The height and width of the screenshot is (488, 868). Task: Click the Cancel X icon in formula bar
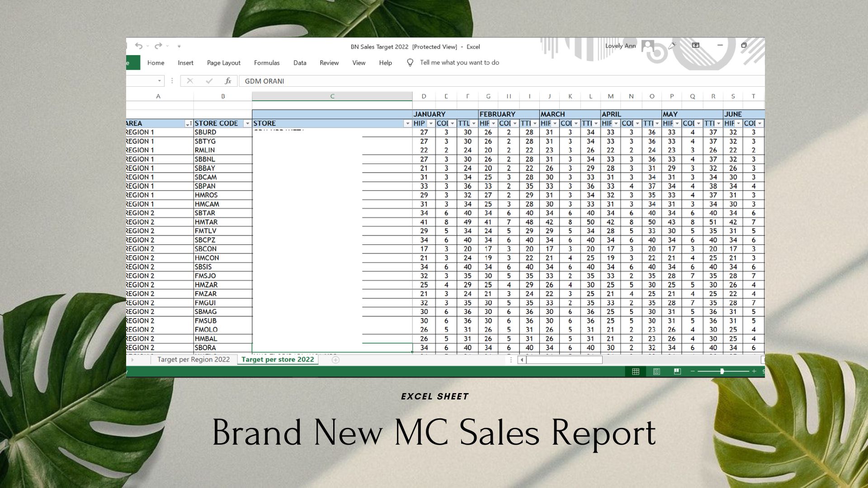click(190, 81)
